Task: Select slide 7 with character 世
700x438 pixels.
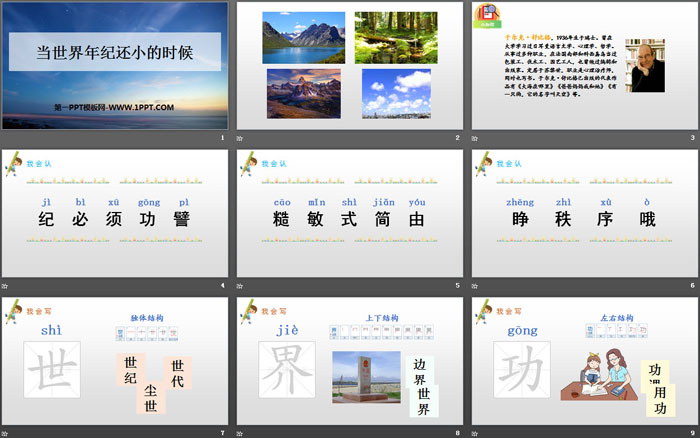Action: 115,360
